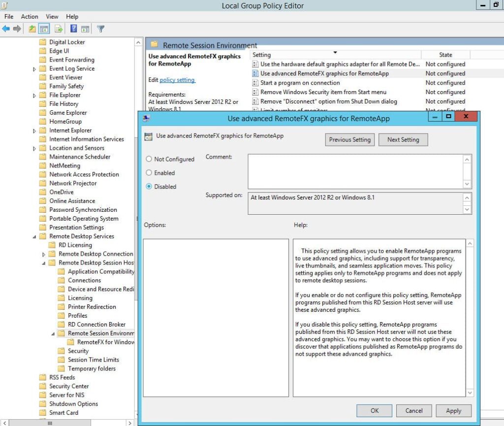Apply the policy setting changes

(453, 411)
